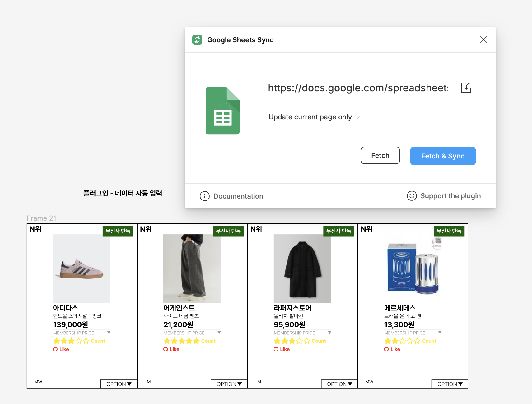Click the star rating on the 어게인스트 card

(x=182, y=341)
